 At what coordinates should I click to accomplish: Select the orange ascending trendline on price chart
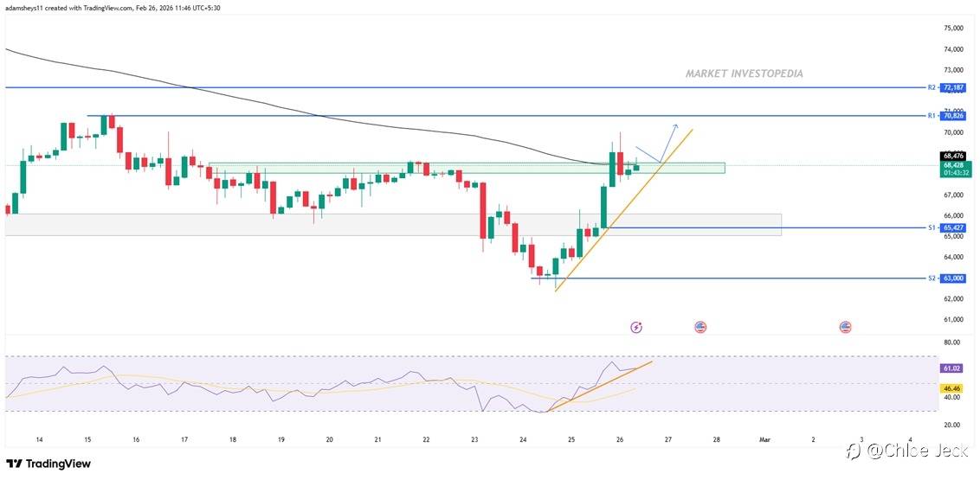[623, 210]
